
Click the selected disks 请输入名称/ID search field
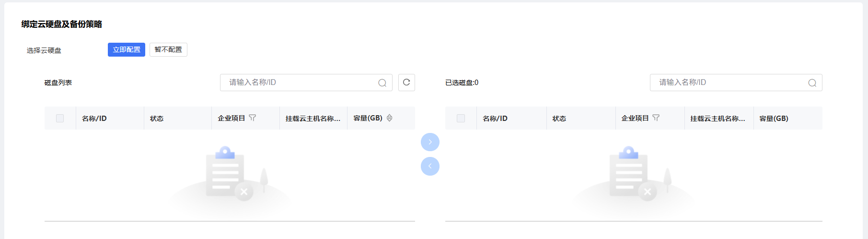[736, 83]
